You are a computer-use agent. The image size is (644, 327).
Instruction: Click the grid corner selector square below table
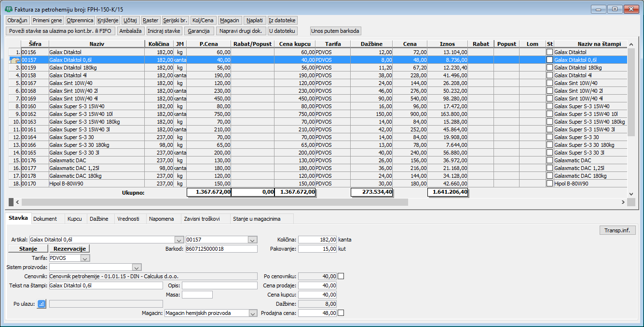click(x=11, y=202)
